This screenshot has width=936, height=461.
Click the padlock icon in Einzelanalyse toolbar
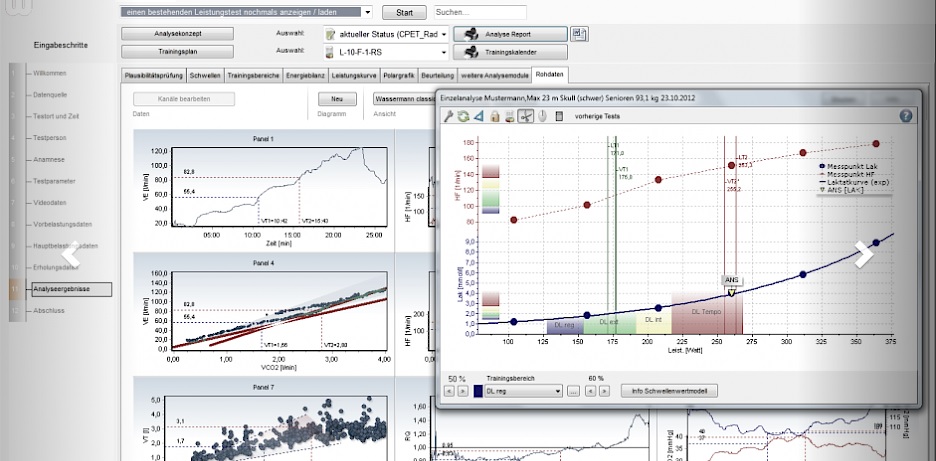pos(494,116)
